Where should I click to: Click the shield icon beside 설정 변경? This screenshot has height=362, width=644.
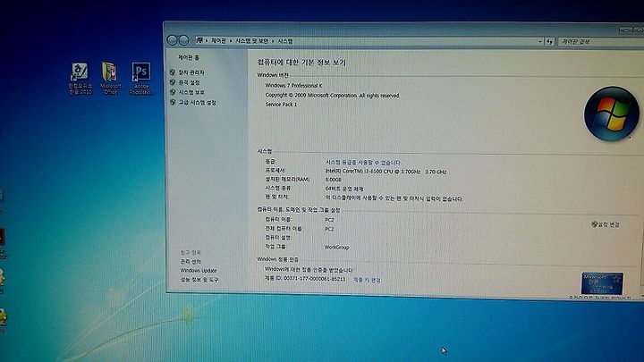tap(594, 224)
